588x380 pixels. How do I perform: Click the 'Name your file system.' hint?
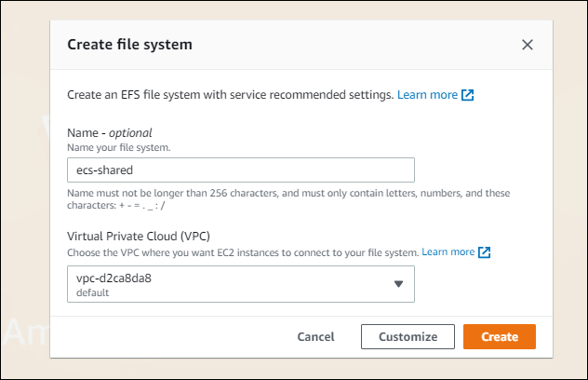coord(119,147)
